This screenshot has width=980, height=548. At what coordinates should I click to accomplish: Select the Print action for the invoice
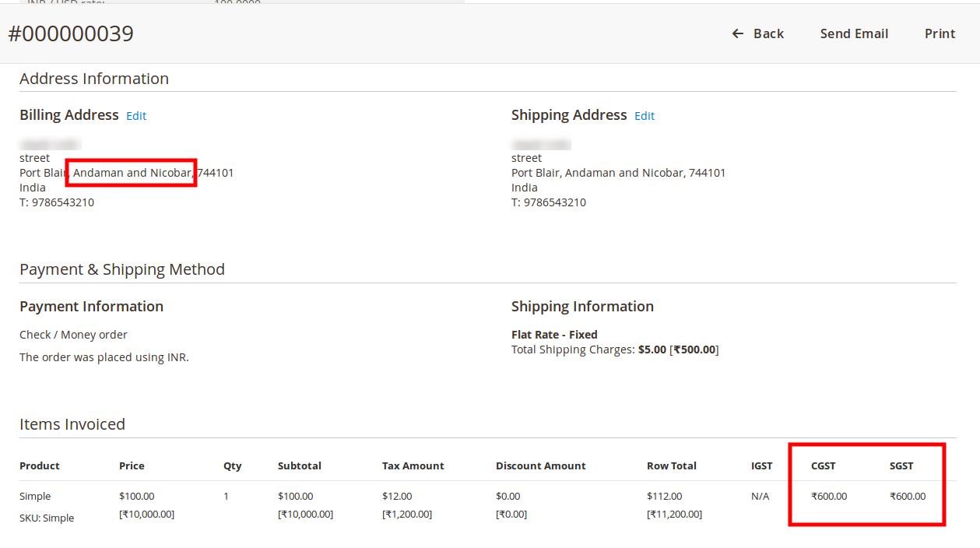(x=940, y=33)
